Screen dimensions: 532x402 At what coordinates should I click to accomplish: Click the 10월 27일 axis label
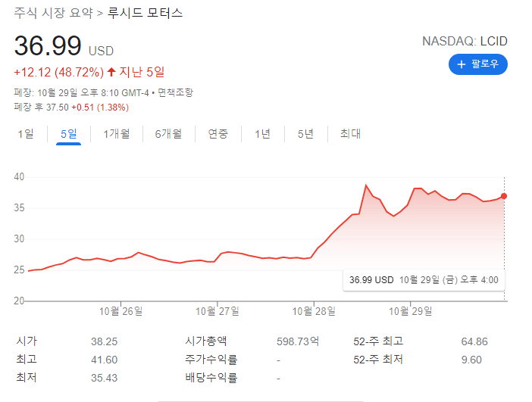tap(217, 311)
